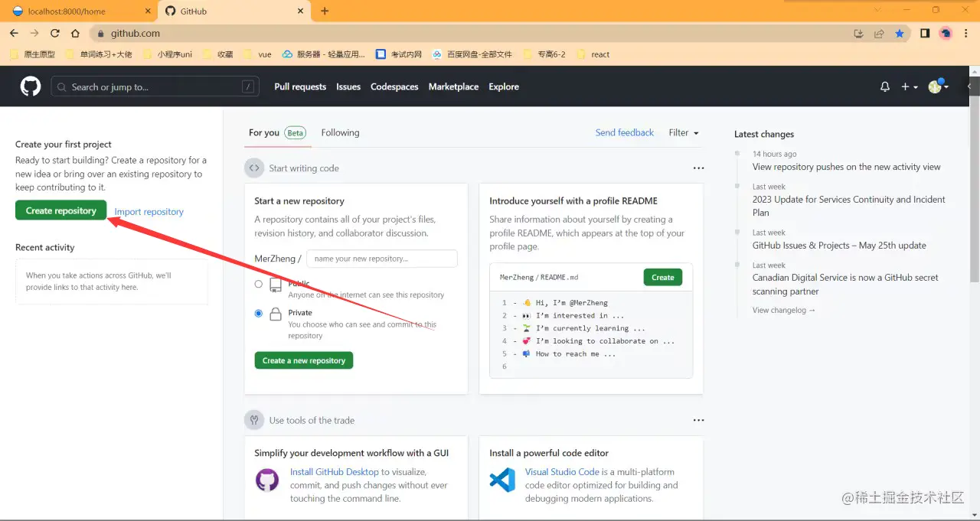Open new browser tab with plus
Image resolution: width=980 pixels, height=521 pixels.
point(325,11)
